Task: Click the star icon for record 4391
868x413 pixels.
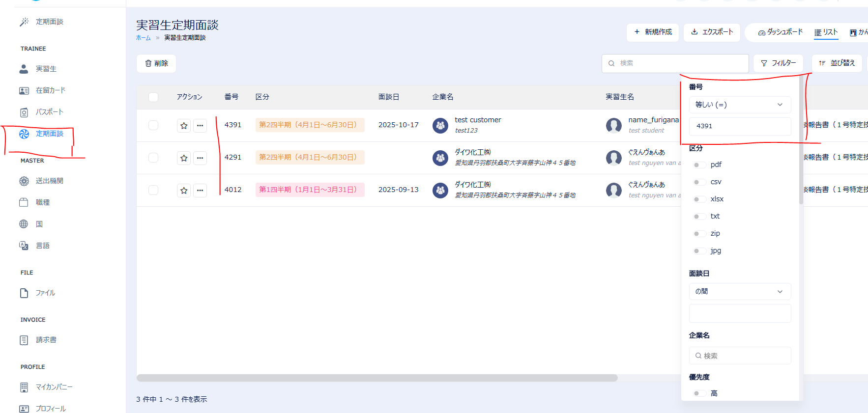Action: [x=184, y=126]
